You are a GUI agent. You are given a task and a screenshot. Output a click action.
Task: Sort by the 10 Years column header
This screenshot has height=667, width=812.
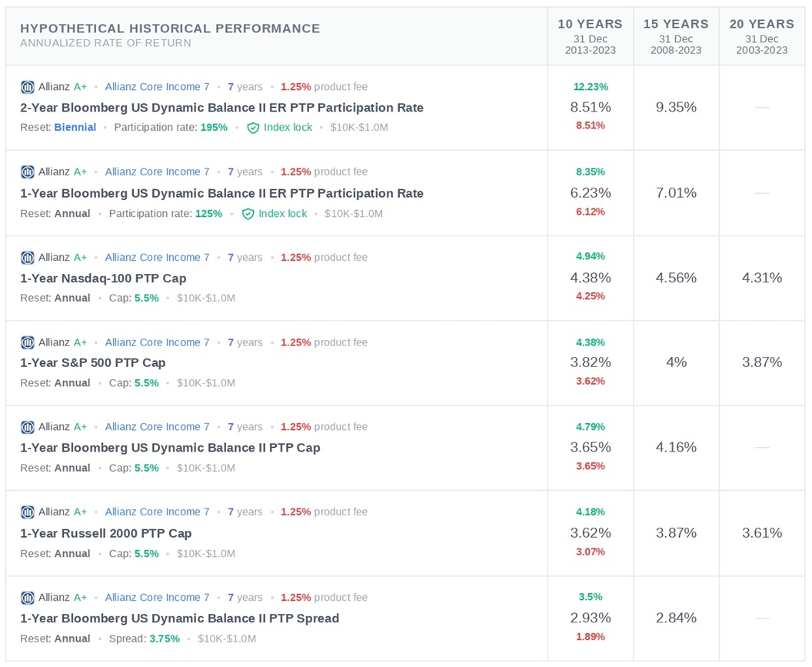pos(590,24)
